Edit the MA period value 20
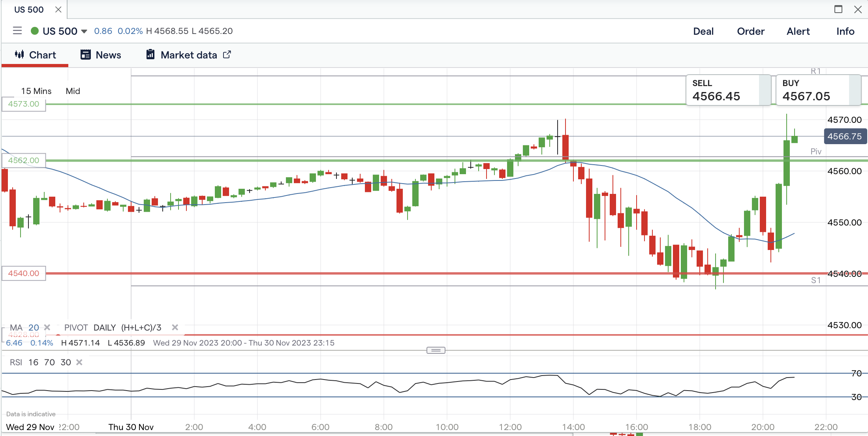Viewport: 868px width, 436px height. click(34, 328)
